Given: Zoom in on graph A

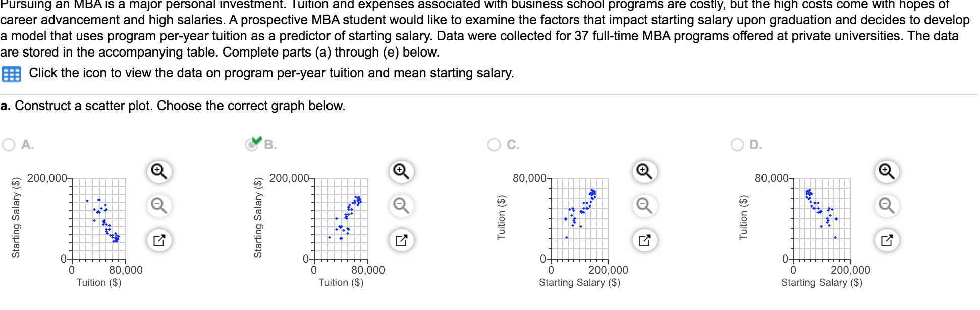Looking at the screenshot, I should 159,171.
